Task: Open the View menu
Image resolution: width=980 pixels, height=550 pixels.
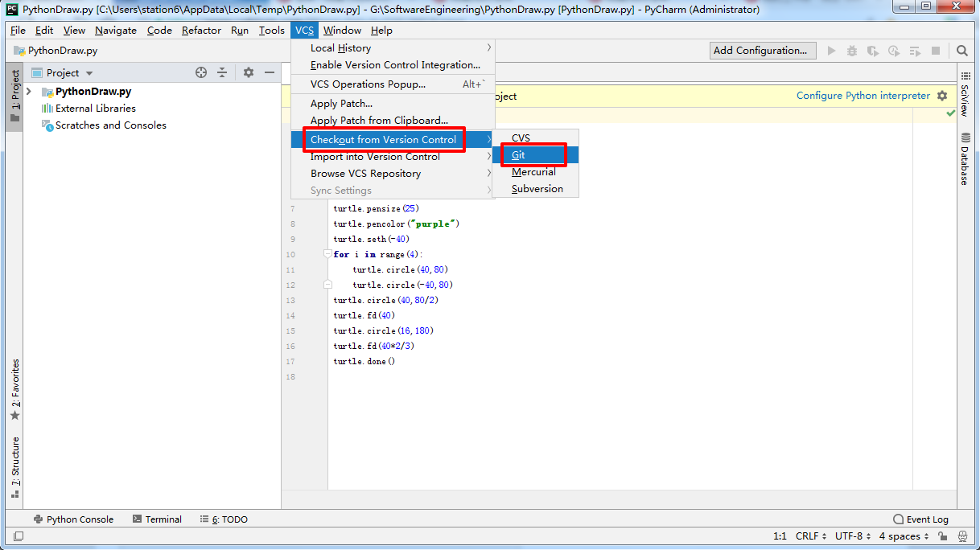Action: (x=74, y=31)
